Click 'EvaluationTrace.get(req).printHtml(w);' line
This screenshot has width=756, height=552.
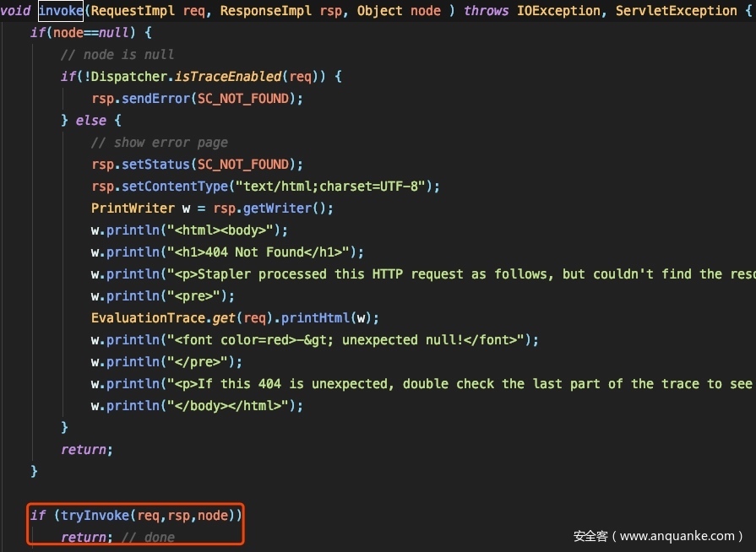pyautogui.click(x=236, y=318)
